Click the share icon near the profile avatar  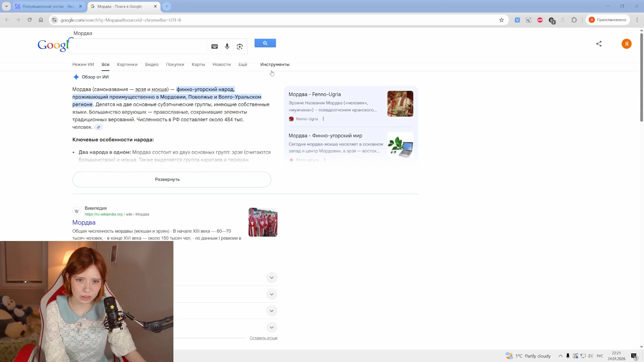coord(599,44)
